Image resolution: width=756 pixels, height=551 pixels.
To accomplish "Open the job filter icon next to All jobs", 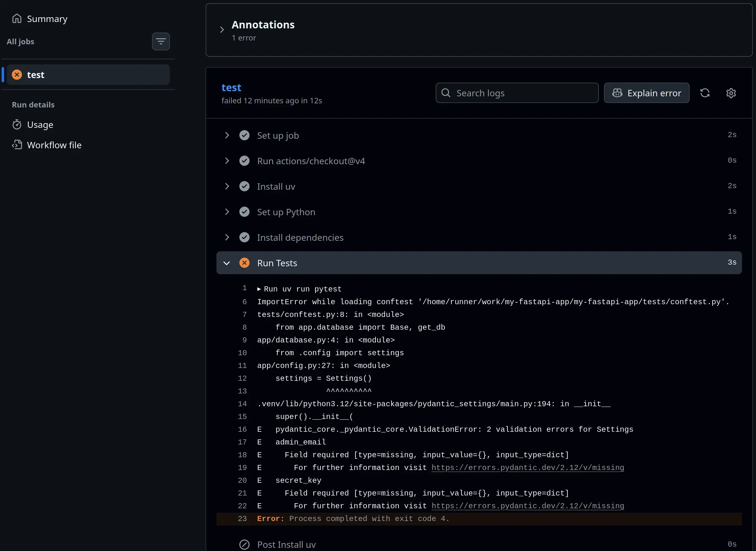I will tap(161, 41).
